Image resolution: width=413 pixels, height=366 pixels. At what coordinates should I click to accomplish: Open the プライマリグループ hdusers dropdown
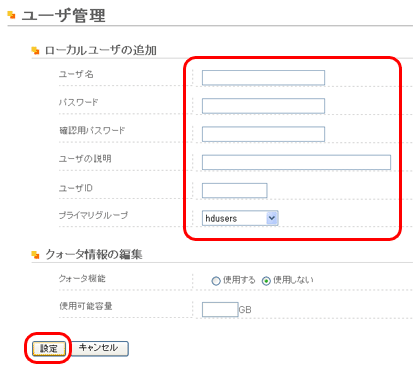pos(240,218)
